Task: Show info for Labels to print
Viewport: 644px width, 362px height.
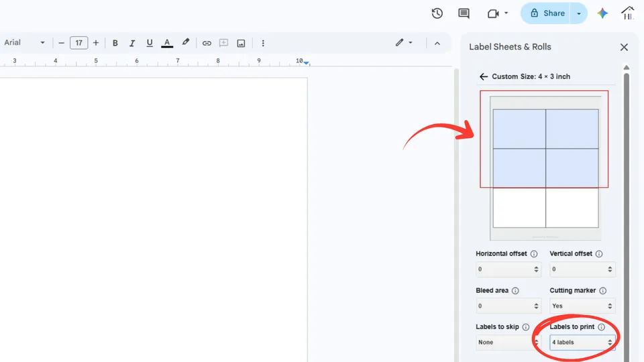Action: tap(601, 327)
